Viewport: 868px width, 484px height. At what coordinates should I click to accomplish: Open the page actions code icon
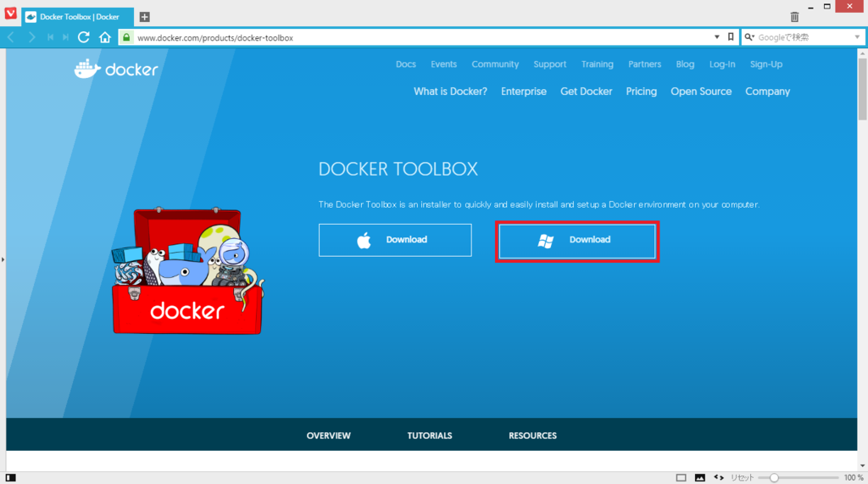coord(719,477)
